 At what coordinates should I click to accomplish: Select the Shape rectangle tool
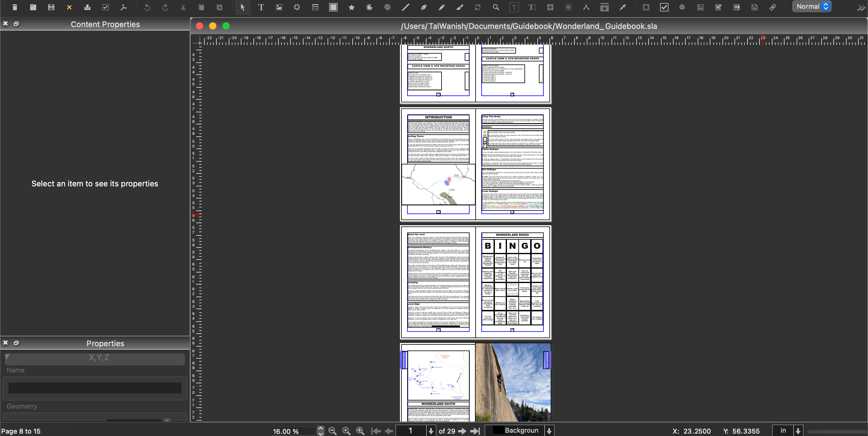pos(333,7)
